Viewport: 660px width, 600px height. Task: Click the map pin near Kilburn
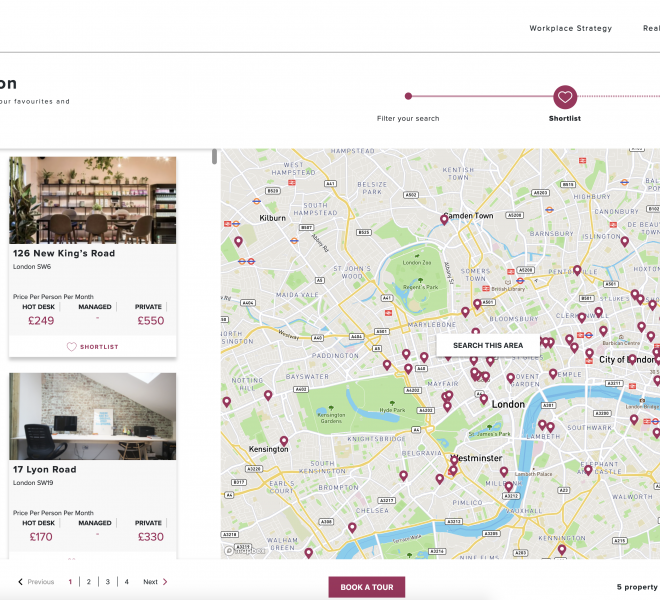point(238,242)
